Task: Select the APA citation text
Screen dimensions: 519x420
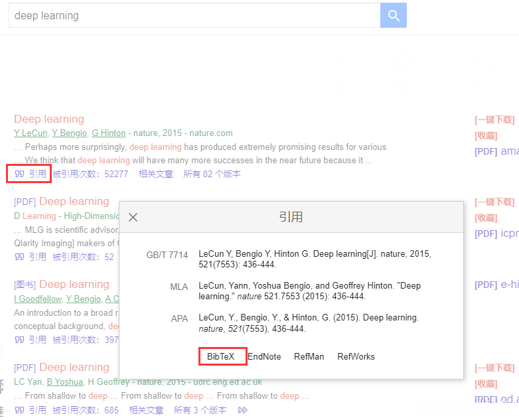Action: (x=309, y=323)
